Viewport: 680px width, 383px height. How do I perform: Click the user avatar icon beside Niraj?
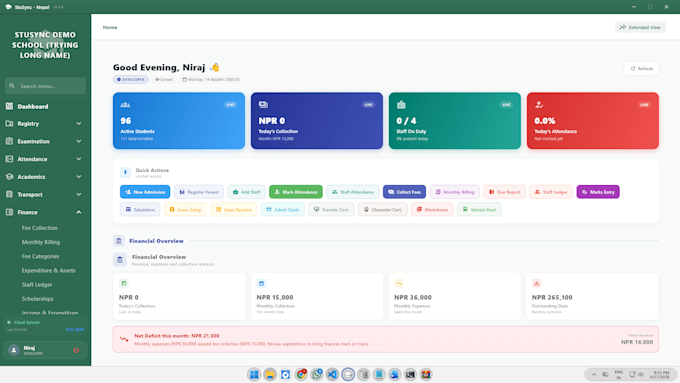(x=14, y=350)
